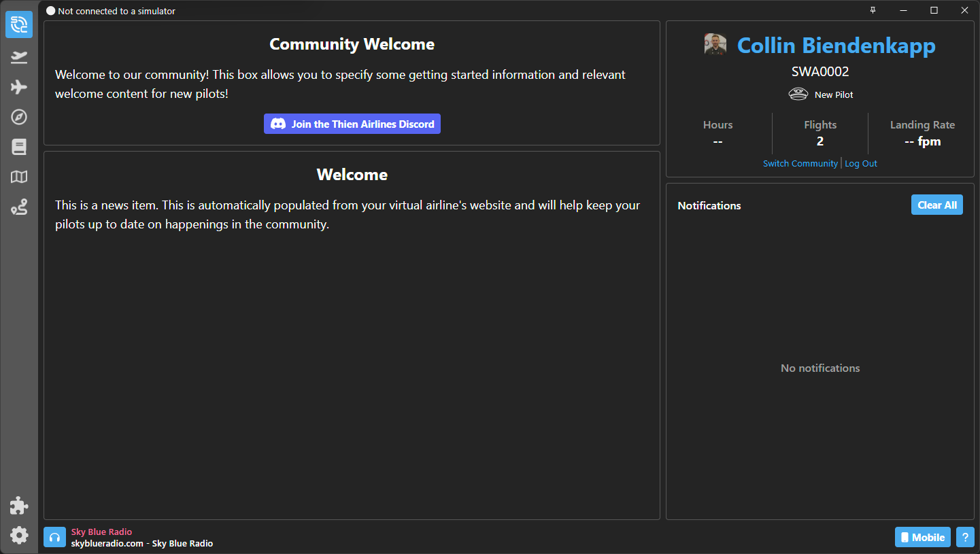This screenshot has height=554, width=980.
Task: Open the route waypoints icon
Action: (19, 207)
